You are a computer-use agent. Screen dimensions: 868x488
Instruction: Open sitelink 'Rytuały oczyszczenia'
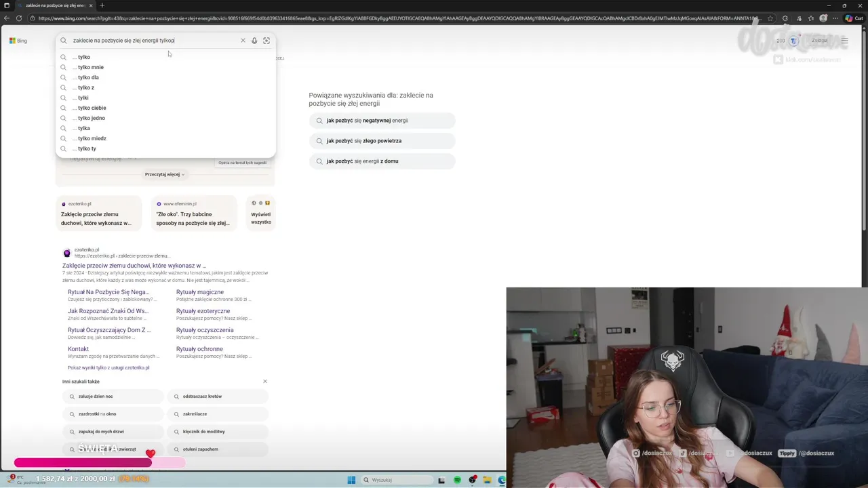[x=205, y=330]
